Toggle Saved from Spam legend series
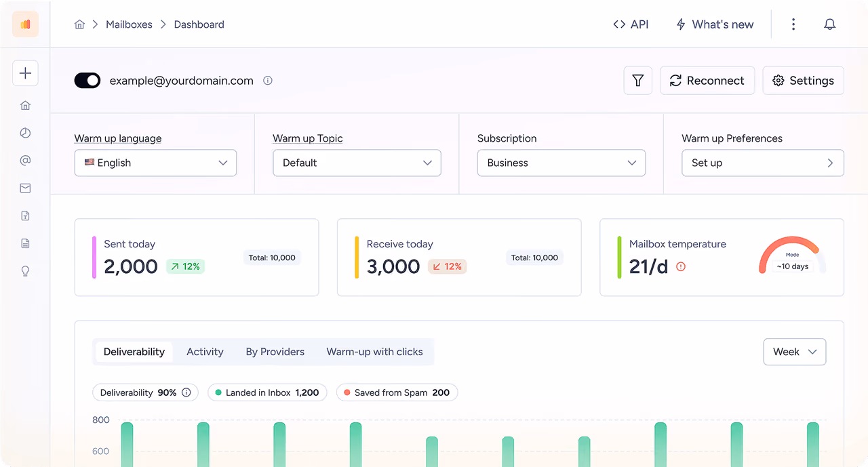 397,392
